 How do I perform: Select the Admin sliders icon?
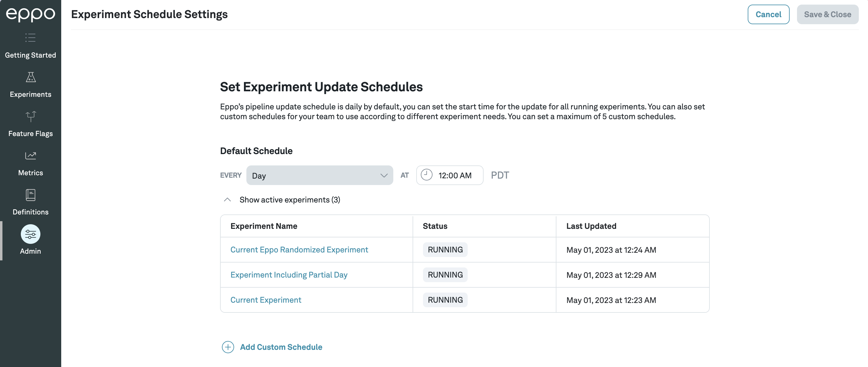[30, 234]
